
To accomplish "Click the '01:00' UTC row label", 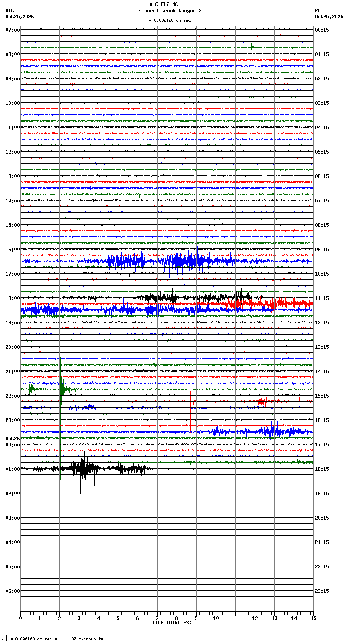I will pos(13,469).
